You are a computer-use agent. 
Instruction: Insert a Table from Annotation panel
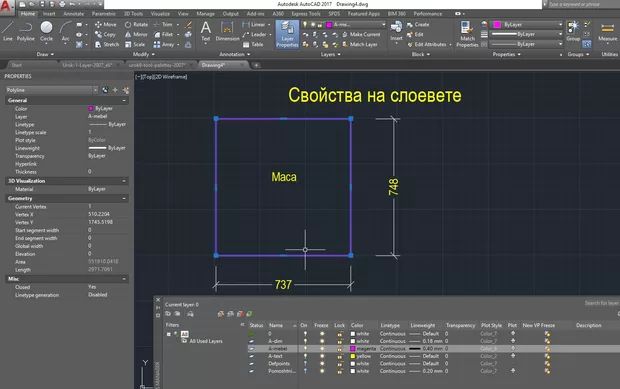point(253,44)
